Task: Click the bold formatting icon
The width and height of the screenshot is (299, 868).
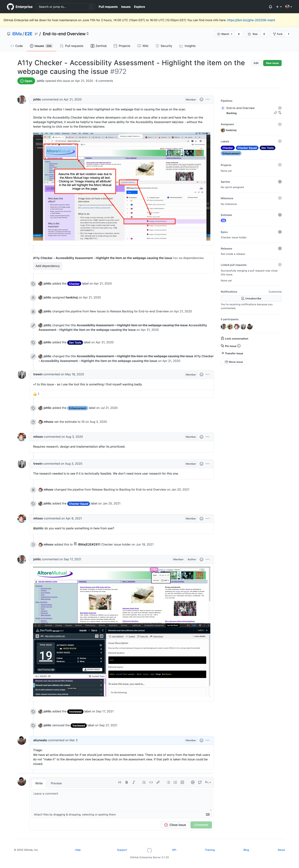Action: 127,782
